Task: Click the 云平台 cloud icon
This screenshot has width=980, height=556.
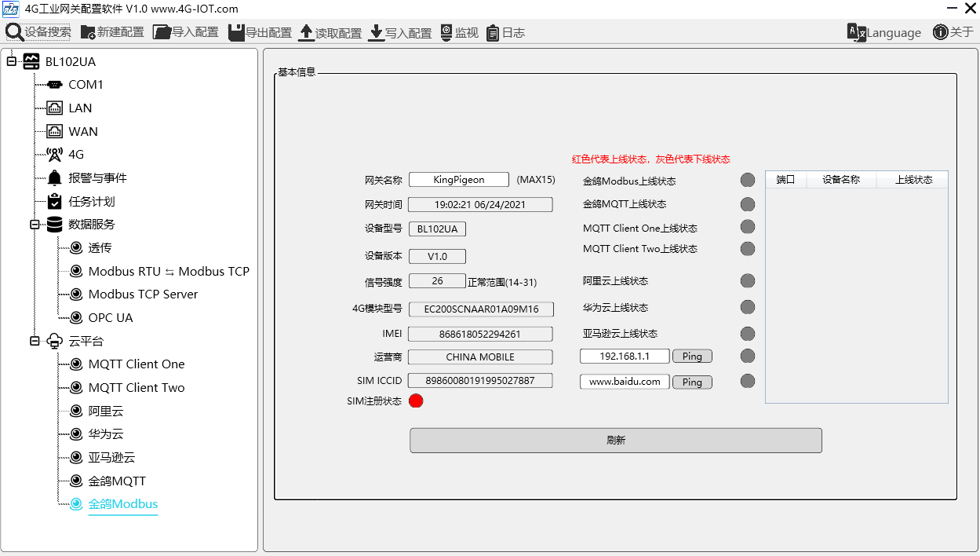Action: (x=54, y=341)
